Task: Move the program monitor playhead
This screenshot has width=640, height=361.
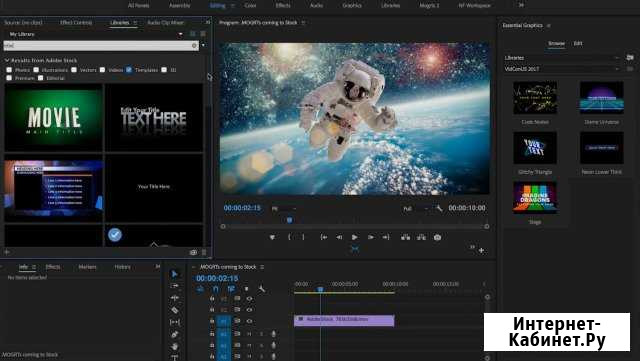Action: [289, 221]
